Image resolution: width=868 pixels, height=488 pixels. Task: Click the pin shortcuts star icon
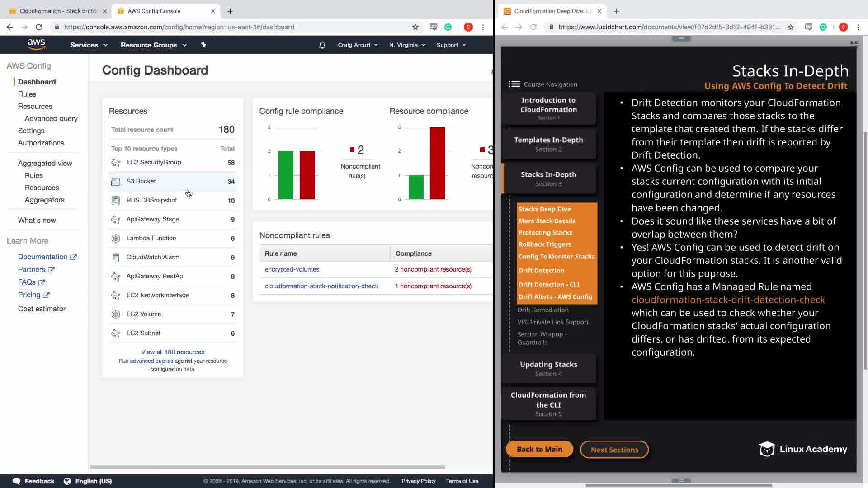(203, 44)
